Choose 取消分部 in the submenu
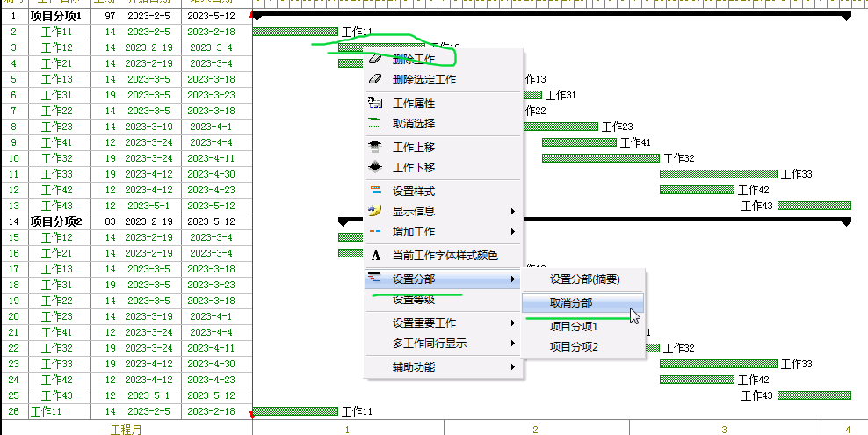Image resolution: width=868 pixels, height=435 pixels. 571,303
